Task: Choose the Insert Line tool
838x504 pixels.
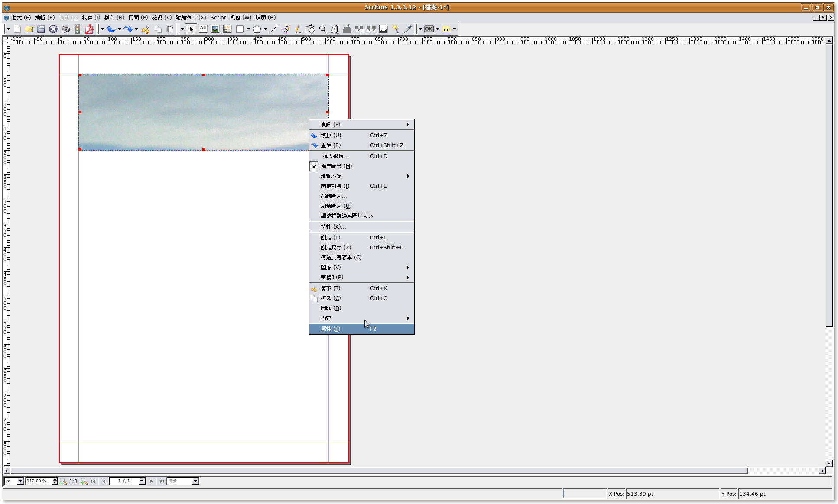Action: pyautogui.click(x=274, y=29)
